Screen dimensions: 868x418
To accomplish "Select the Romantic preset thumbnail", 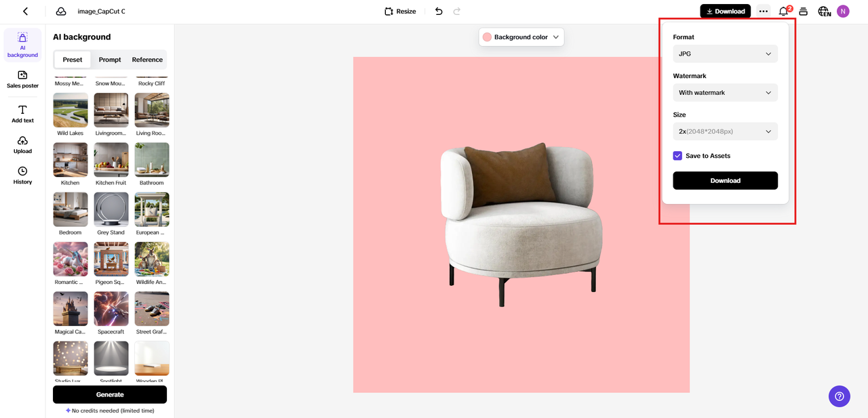I will tap(71, 259).
